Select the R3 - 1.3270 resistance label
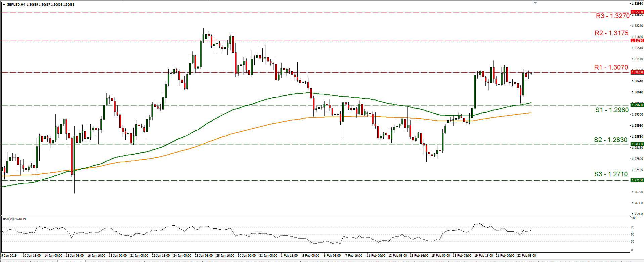 click(612, 16)
